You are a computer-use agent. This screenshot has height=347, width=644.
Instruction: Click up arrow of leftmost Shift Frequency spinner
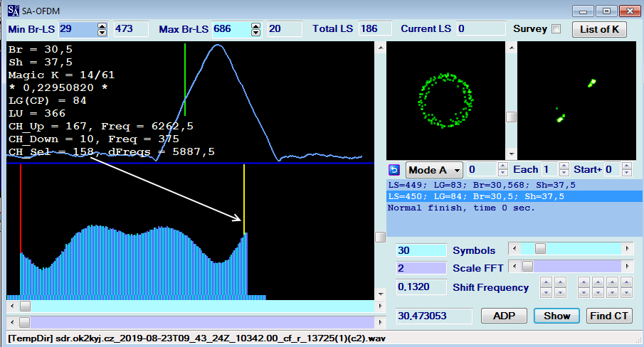tap(546, 282)
